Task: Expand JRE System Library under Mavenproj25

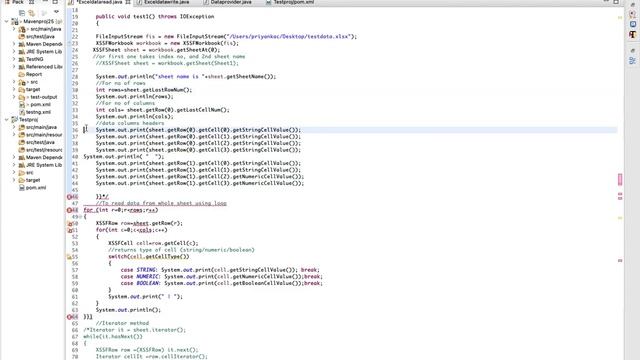Action: (14, 51)
